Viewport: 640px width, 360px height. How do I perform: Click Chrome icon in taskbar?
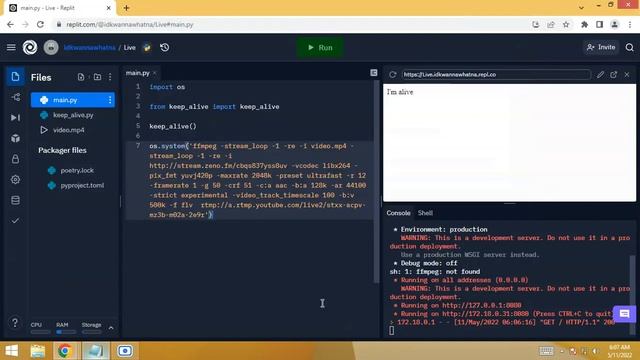pos(64,351)
